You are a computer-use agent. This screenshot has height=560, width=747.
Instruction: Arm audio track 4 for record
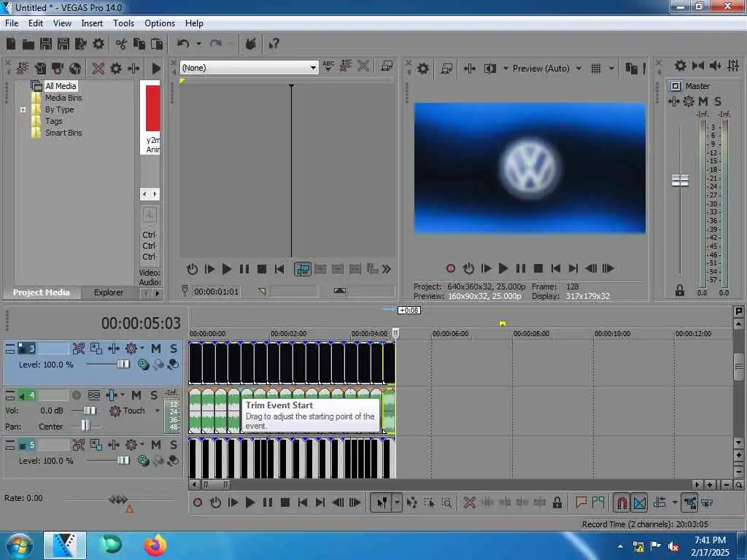point(76,395)
